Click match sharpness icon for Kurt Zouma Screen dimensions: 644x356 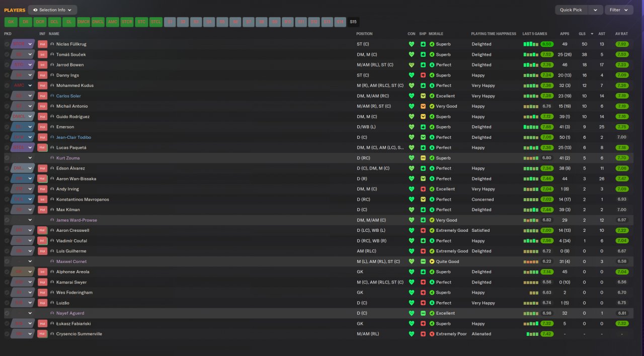(423, 158)
